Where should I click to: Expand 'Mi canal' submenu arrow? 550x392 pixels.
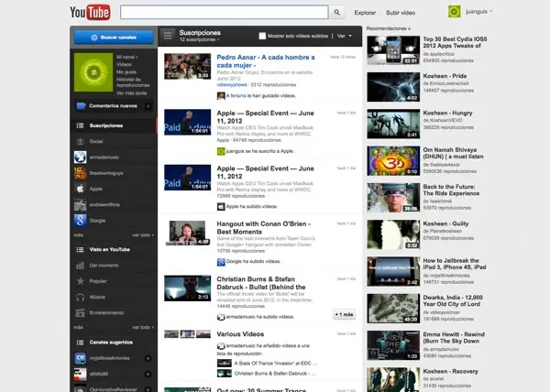[137, 57]
